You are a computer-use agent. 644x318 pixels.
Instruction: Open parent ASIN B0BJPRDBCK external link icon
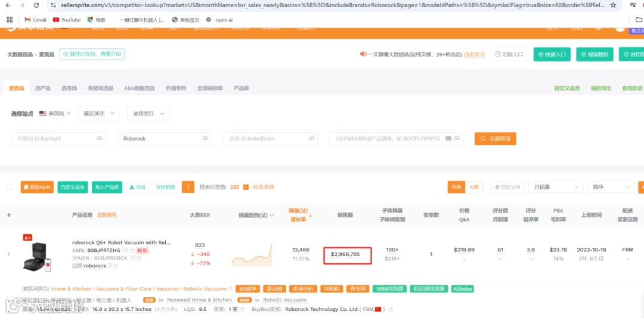click(x=138, y=258)
